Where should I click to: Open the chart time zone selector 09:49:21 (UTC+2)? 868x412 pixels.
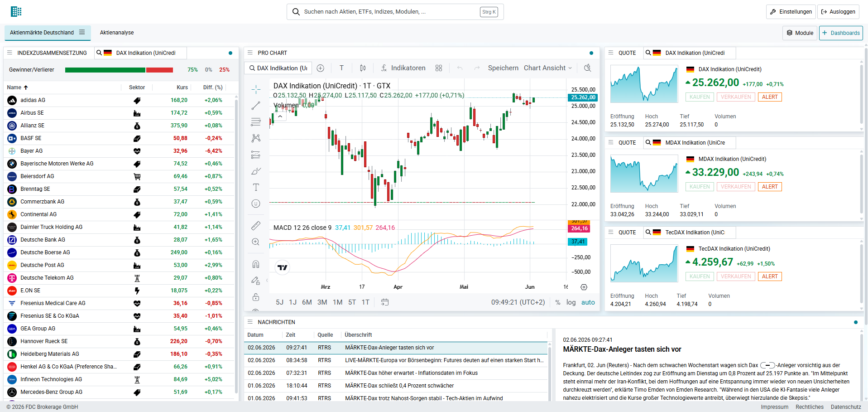pyautogui.click(x=518, y=302)
